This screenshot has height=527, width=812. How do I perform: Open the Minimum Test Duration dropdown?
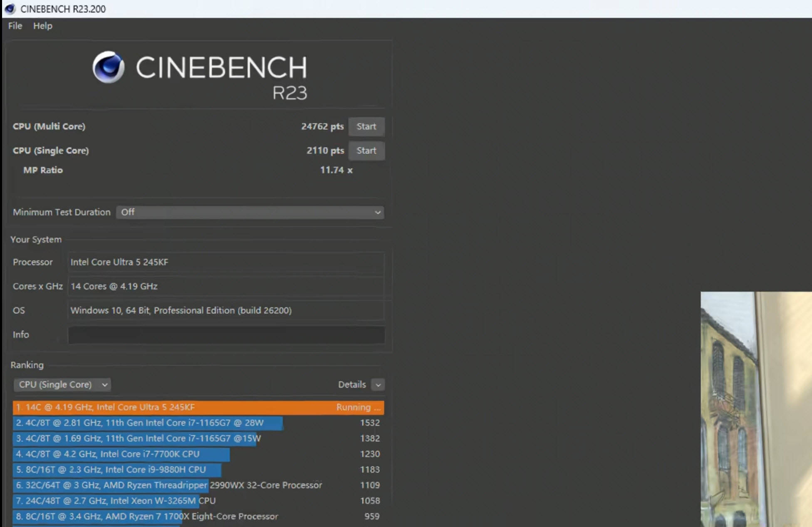250,212
